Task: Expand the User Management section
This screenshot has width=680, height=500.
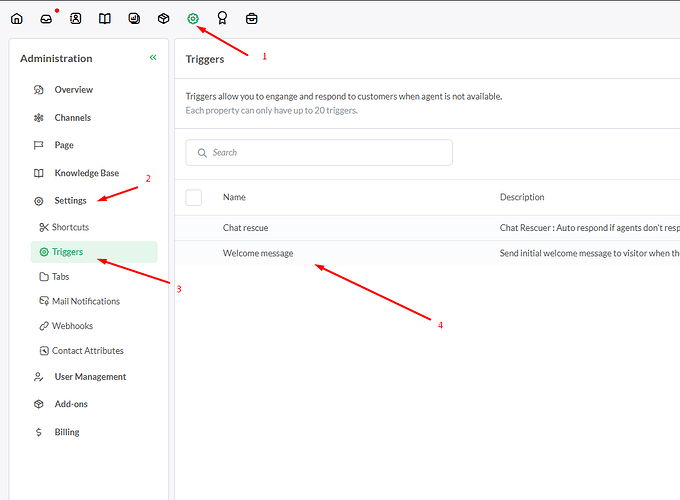Action: [90, 377]
